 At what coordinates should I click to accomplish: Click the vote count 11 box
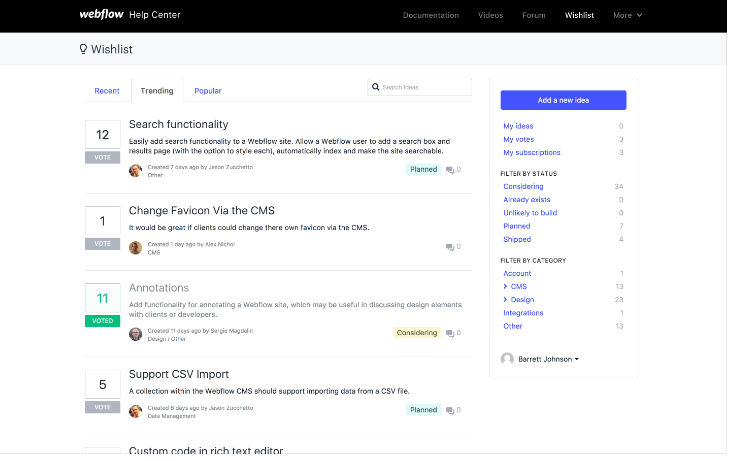(x=103, y=298)
